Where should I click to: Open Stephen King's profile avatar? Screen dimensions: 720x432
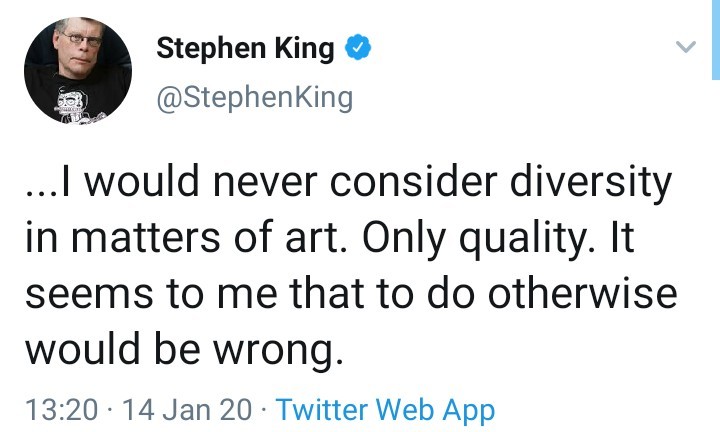click(78, 71)
